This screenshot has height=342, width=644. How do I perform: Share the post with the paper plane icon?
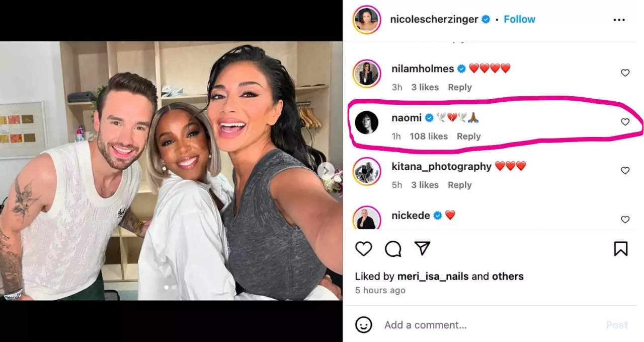(422, 248)
